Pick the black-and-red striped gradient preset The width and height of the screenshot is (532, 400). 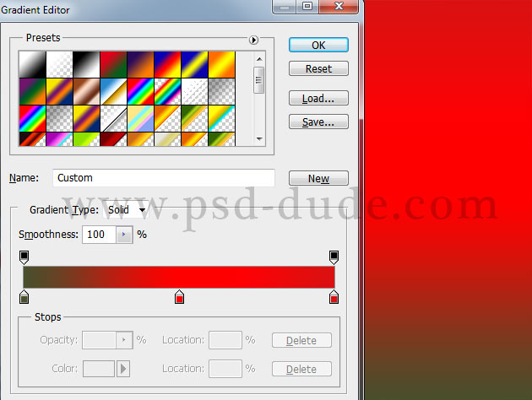(32, 139)
